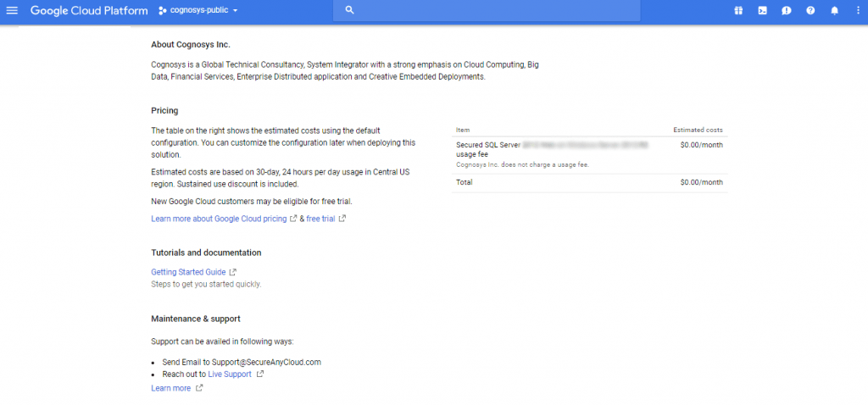Focus the top search bar field

(x=492, y=10)
